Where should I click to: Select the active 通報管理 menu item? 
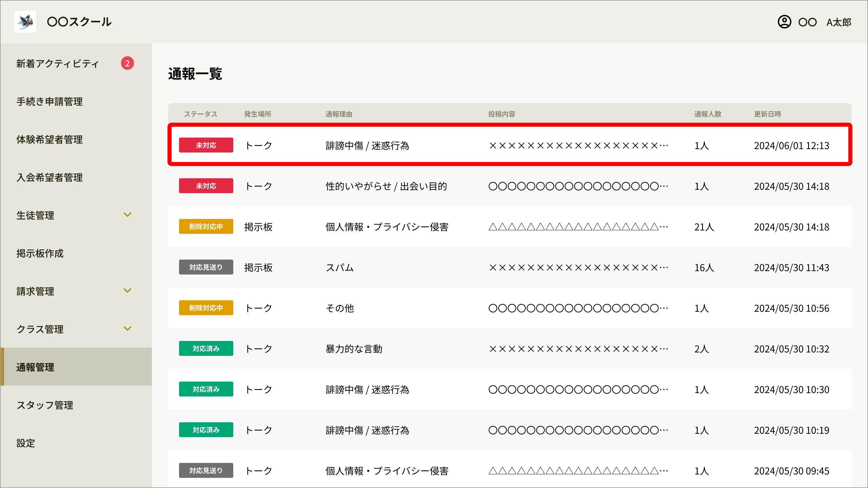tap(76, 367)
